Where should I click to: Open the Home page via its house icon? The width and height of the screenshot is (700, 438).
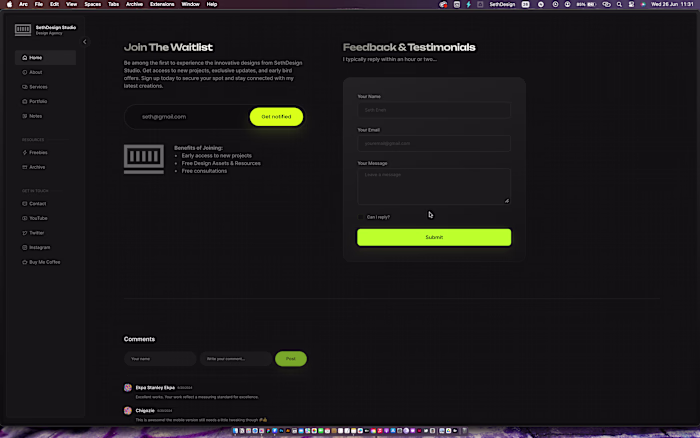[25, 58]
